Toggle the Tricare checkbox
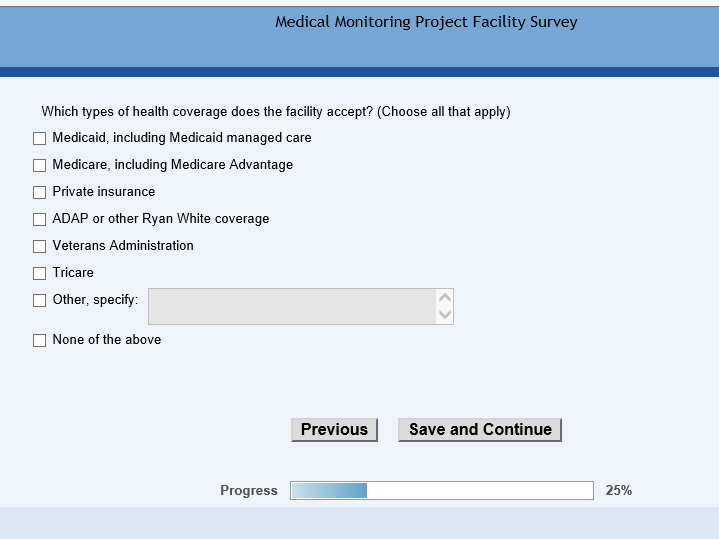The width and height of the screenshot is (719, 539). pos(40,274)
